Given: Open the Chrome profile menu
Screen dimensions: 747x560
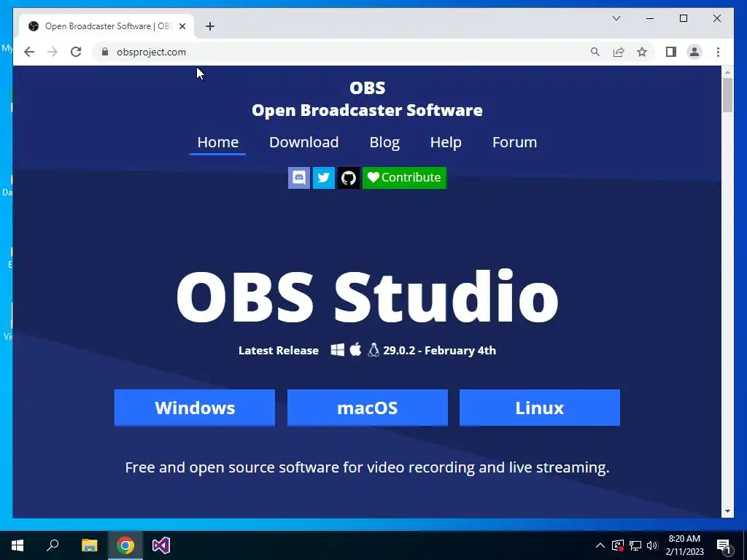Looking at the screenshot, I should (694, 52).
